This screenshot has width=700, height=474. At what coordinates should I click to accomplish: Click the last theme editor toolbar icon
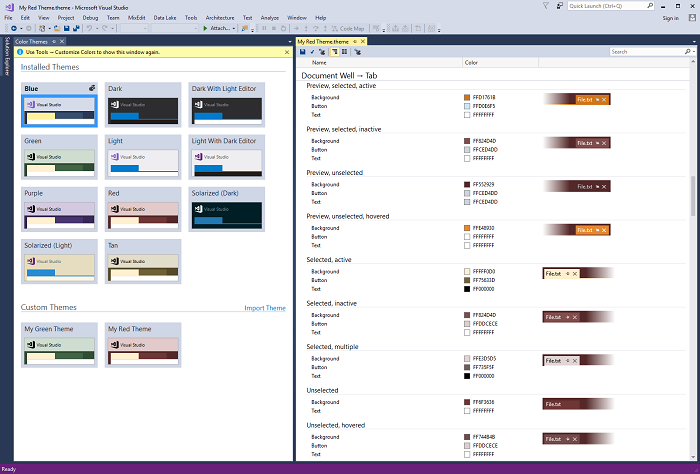(358, 52)
